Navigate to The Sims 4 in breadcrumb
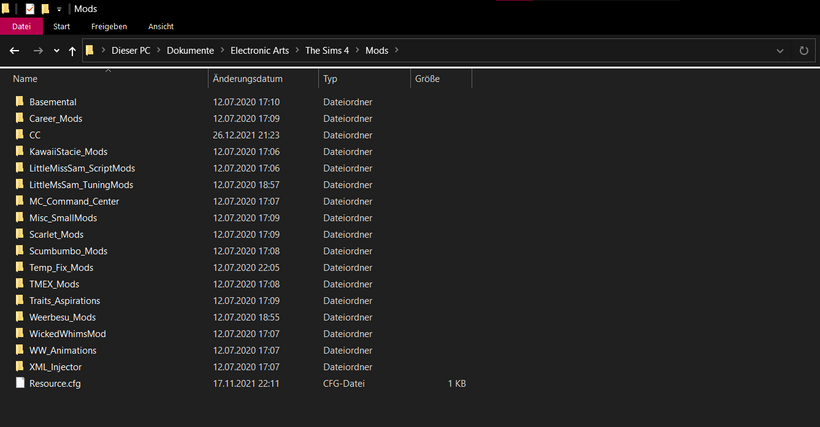820x427 pixels. point(327,50)
